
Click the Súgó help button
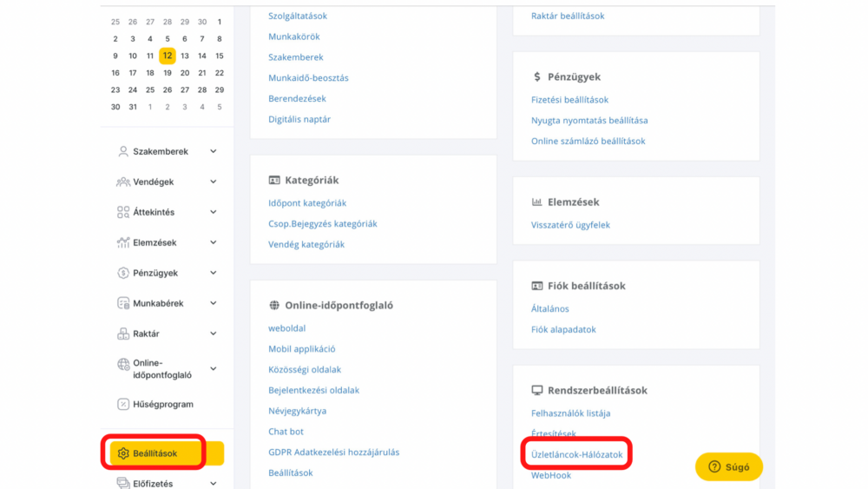coord(728,466)
